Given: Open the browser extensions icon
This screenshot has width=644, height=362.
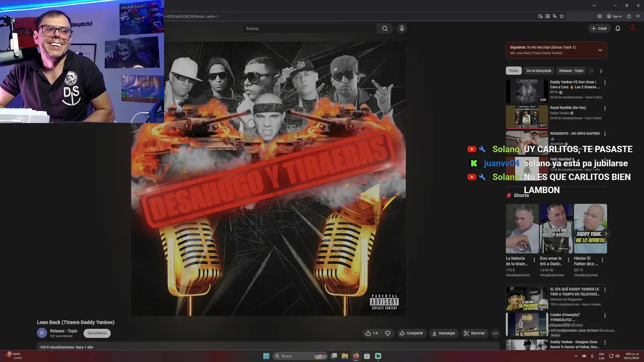Looking at the screenshot, I should 629,16.
